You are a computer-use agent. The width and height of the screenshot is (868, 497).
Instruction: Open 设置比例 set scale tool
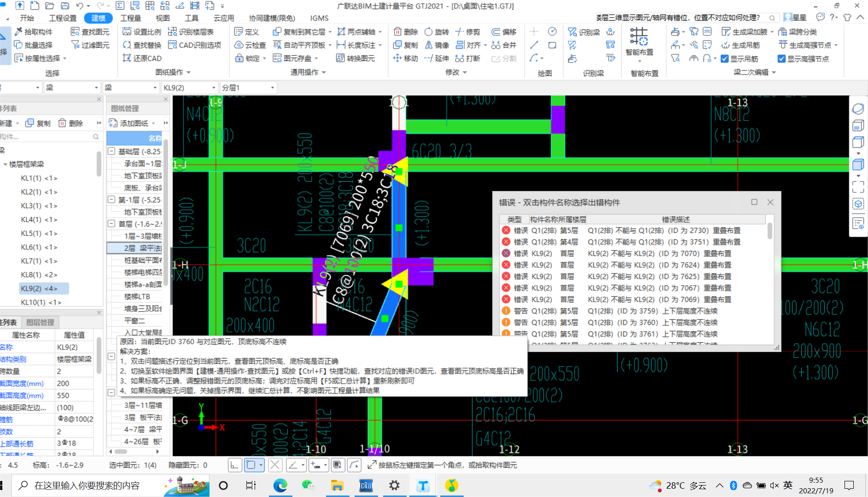click(142, 32)
